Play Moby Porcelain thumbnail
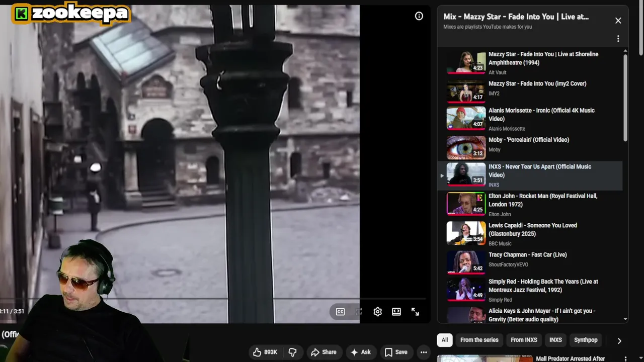The height and width of the screenshot is (362, 644). tap(466, 148)
